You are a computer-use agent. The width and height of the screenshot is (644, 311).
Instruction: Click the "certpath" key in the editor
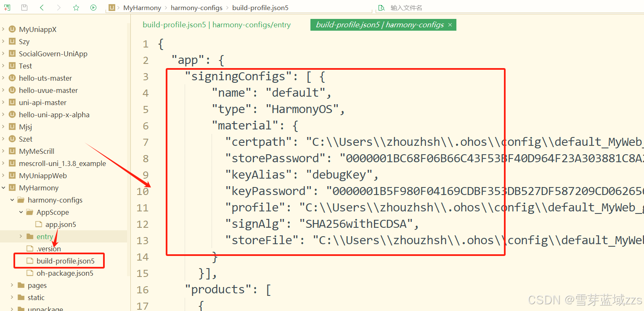259,142
